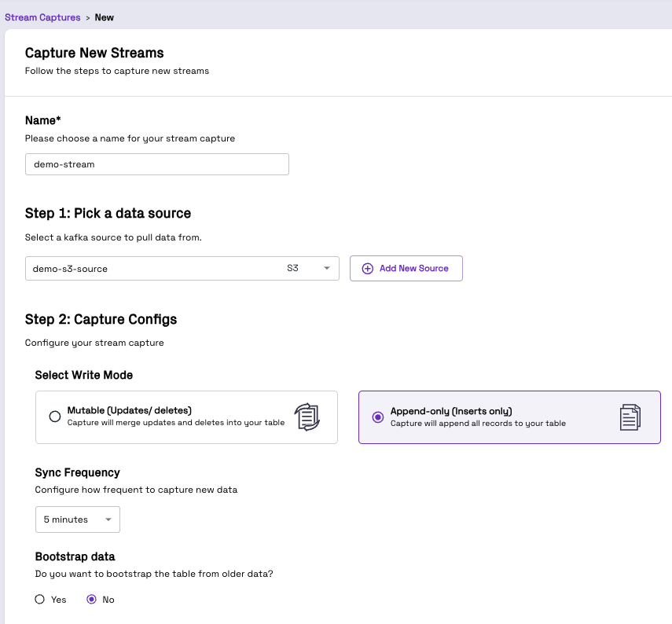Choose Yes for Bootstrap data
The height and width of the screenshot is (624, 672).
[40, 599]
